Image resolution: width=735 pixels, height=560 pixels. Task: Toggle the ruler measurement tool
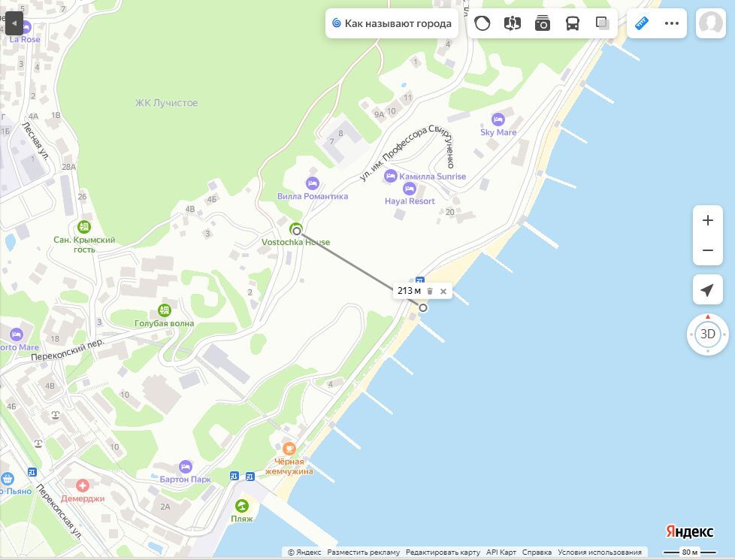tap(642, 23)
